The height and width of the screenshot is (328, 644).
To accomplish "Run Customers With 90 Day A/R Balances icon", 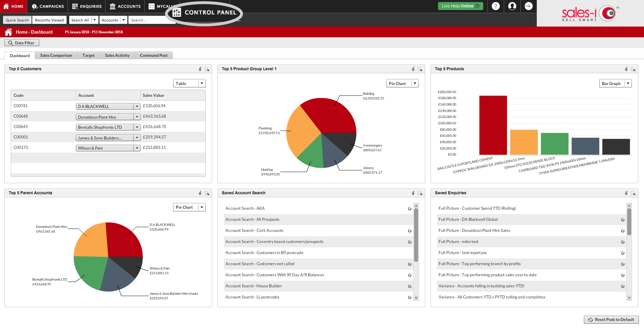I will click(410, 275).
